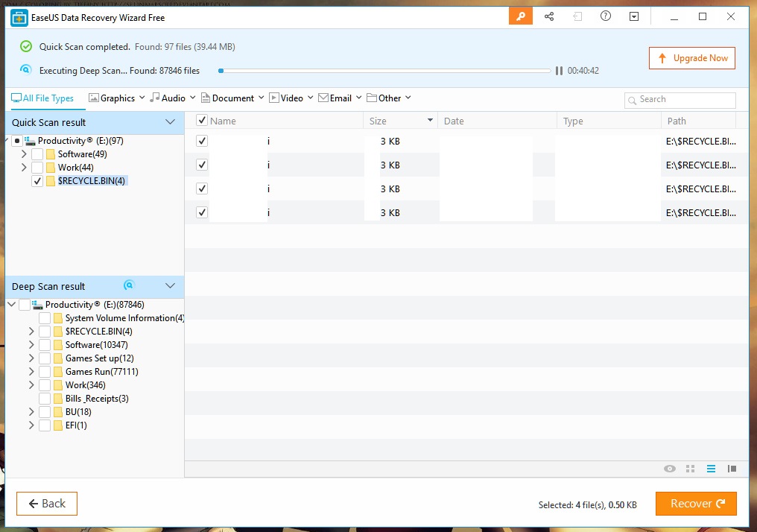757x532 pixels.
Task: Switch to list view icon
Action: [x=711, y=468]
